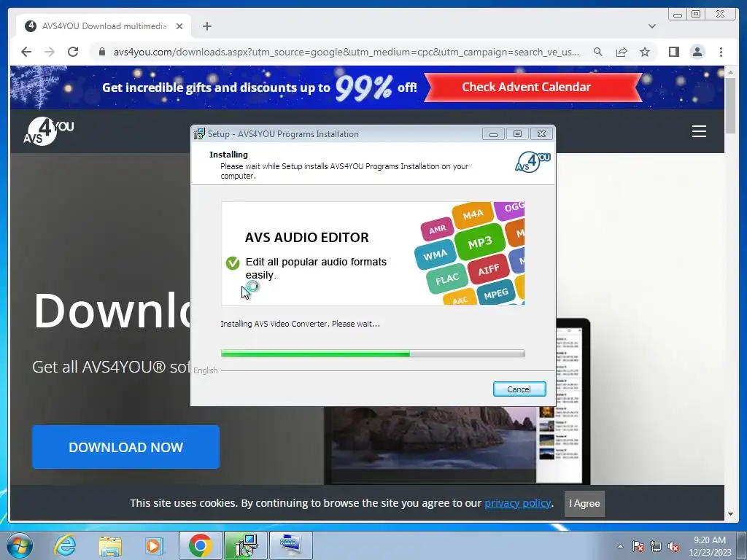Reload the AVS4YOU page

pyautogui.click(x=73, y=52)
